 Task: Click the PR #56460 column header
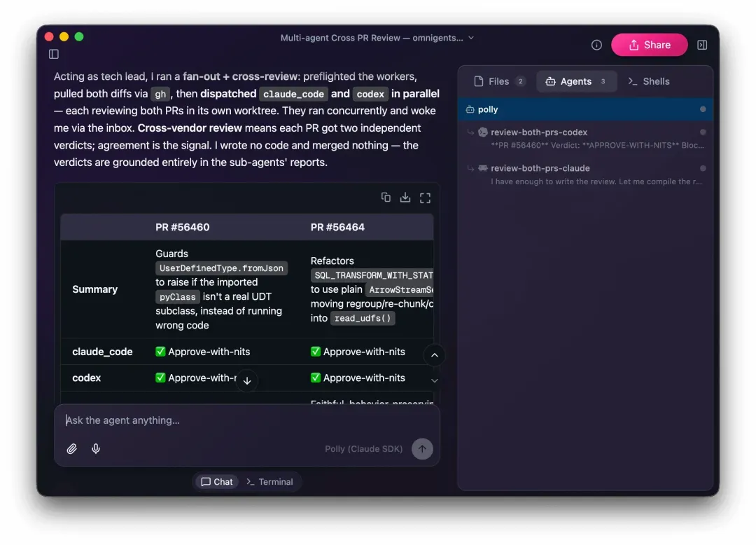coord(182,227)
